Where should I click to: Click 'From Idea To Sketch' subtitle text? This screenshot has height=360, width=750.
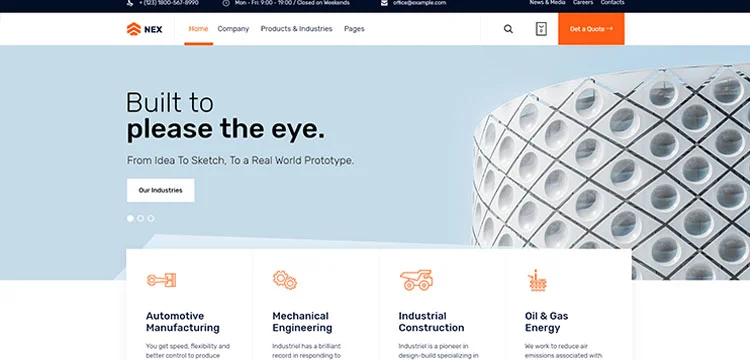click(240, 161)
